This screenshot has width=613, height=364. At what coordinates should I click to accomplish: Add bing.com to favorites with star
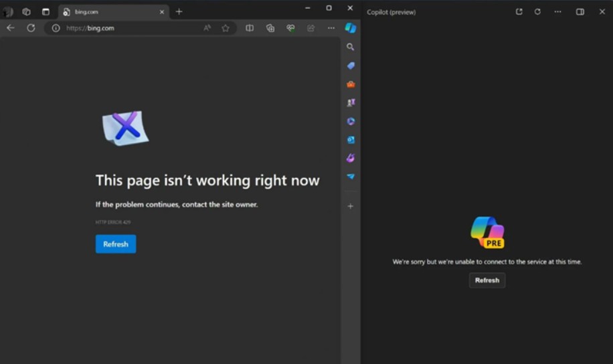(x=226, y=28)
